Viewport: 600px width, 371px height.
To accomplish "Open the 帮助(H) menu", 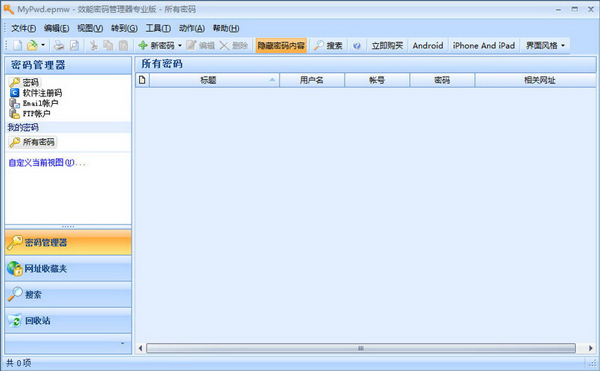I will (226, 28).
